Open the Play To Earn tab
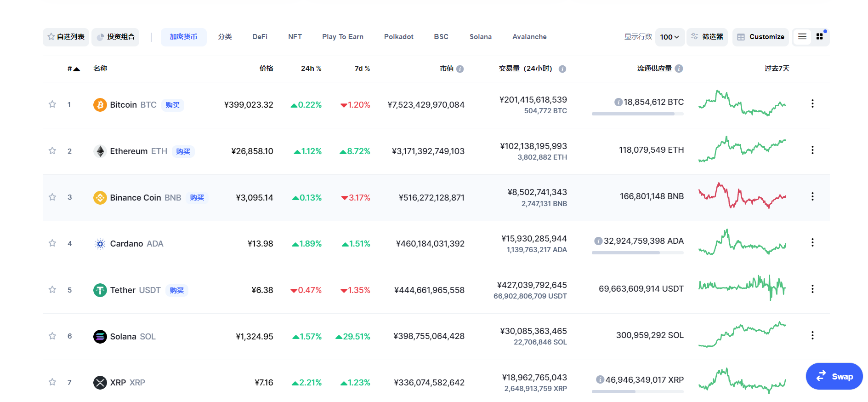The width and height of the screenshot is (868, 402). pos(342,37)
